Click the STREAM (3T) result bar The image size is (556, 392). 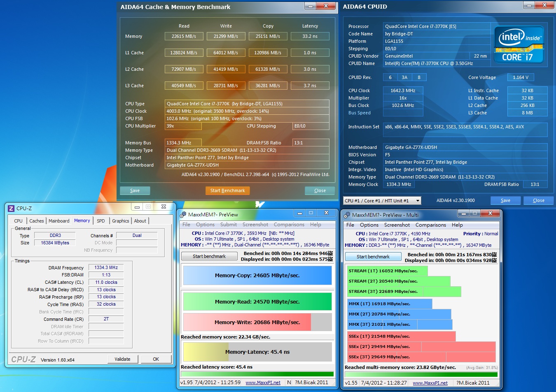pos(404,292)
